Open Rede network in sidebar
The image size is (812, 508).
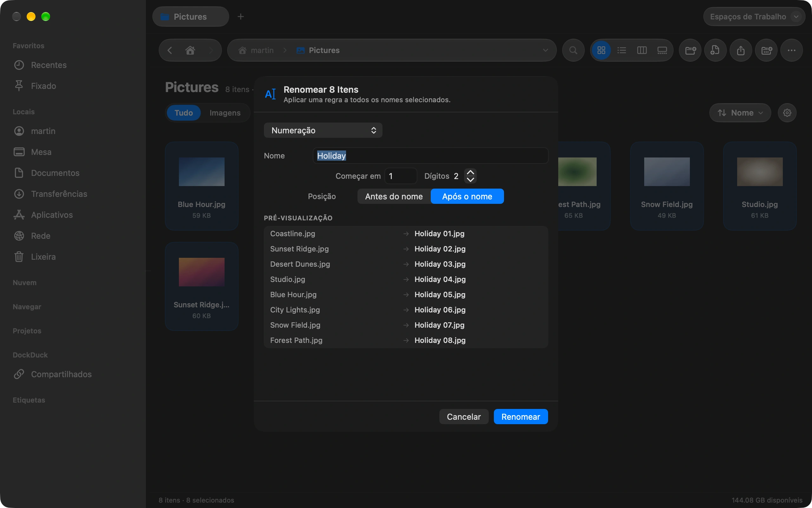[x=32, y=236]
